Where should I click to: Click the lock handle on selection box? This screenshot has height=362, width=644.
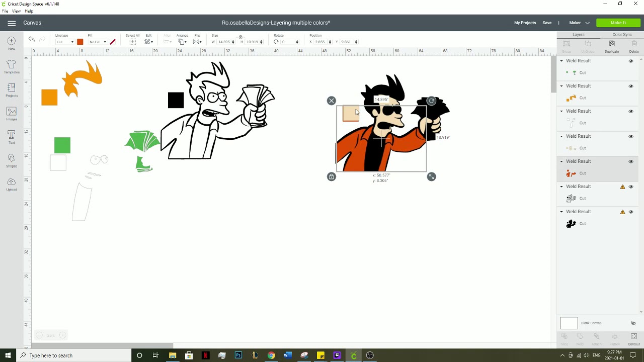point(331,176)
